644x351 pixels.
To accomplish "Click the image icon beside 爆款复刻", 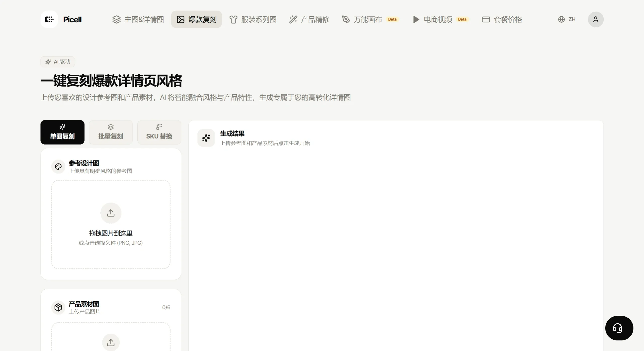I will pyautogui.click(x=181, y=19).
